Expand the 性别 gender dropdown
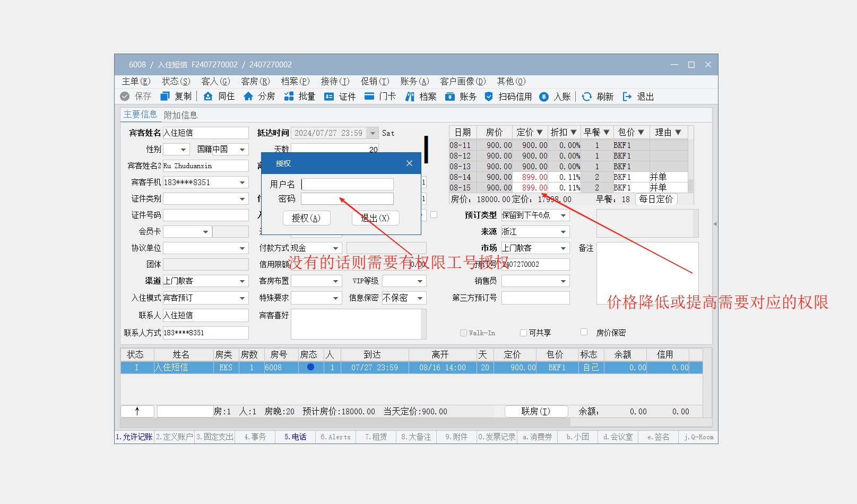This screenshot has width=857, height=504. [x=184, y=150]
